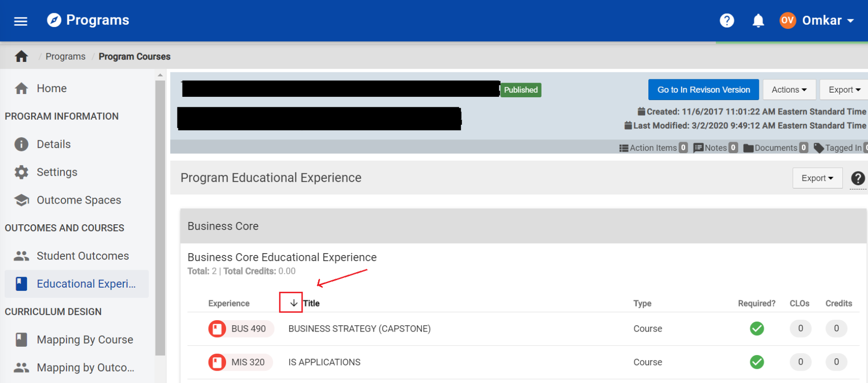Select Details in the sidebar
Viewport: 868px width, 383px height.
pyautogui.click(x=54, y=144)
